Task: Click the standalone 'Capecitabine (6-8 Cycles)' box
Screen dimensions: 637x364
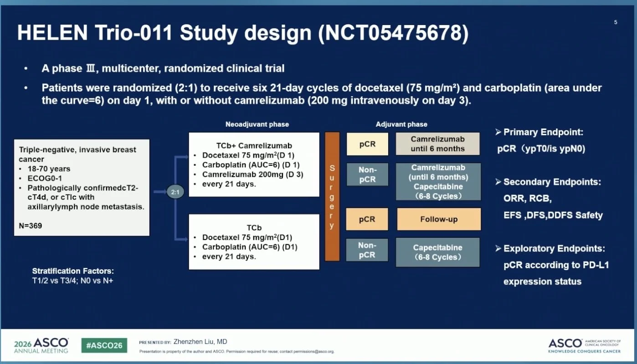Action: coord(438,252)
